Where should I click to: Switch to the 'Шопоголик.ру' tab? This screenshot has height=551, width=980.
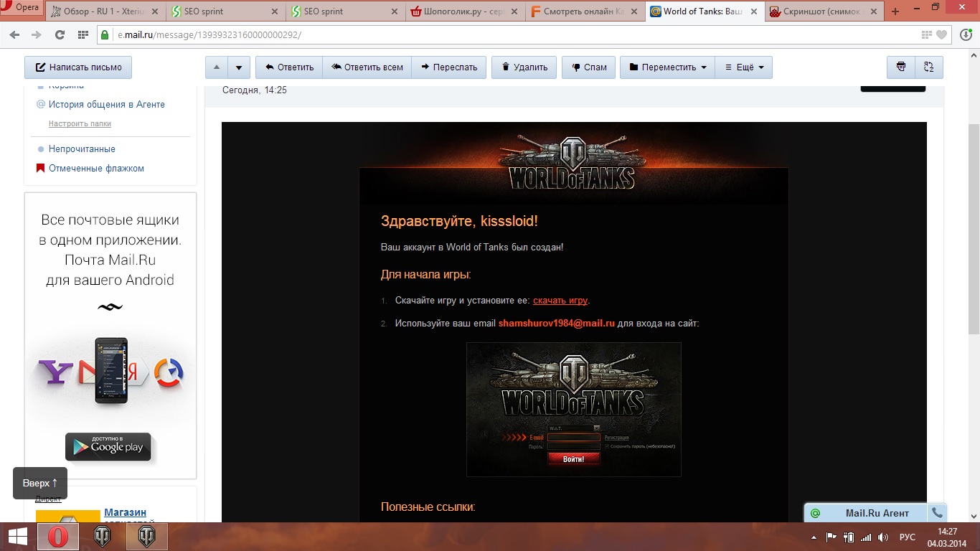(x=465, y=11)
